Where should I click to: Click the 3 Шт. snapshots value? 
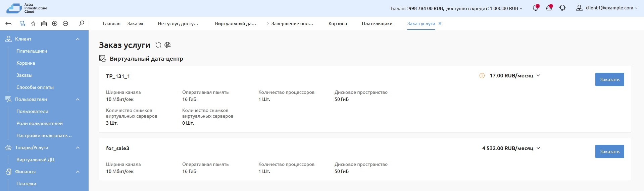pyautogui.click(x=112, y=123)
